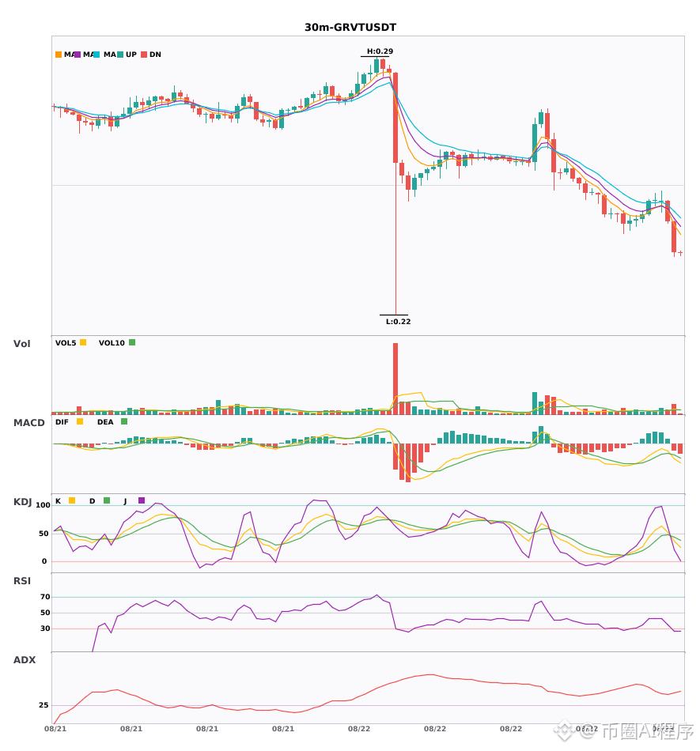Click the DEA legend text

105,422
